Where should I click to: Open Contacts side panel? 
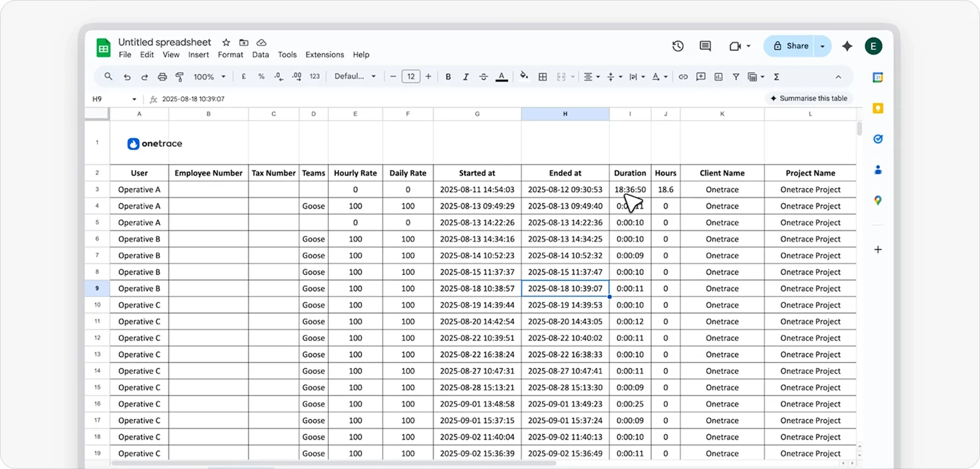[878, 170]
